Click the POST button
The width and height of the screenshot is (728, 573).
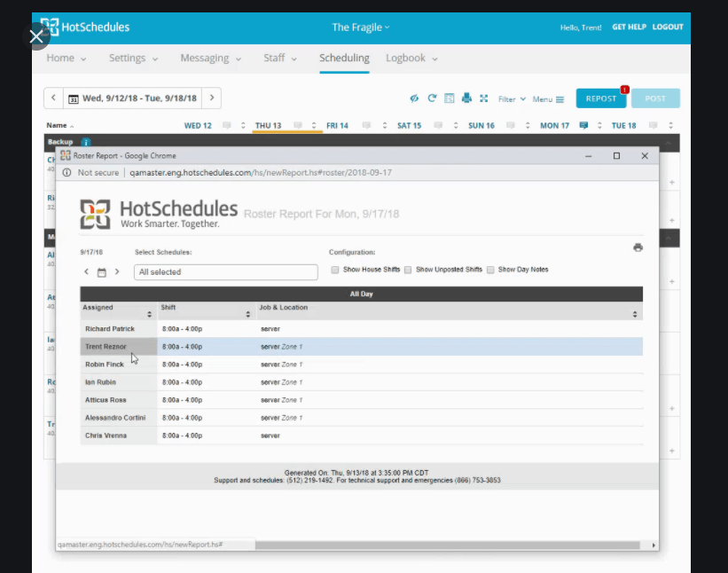point(655,98)
